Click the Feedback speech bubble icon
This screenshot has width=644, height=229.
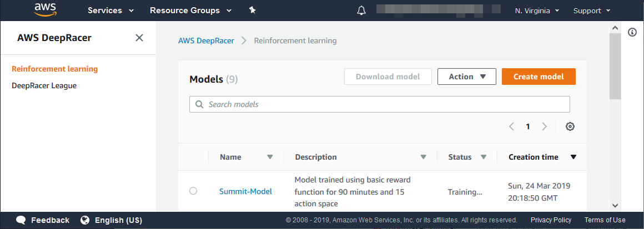pyautogui.click(x=21, y=220)
